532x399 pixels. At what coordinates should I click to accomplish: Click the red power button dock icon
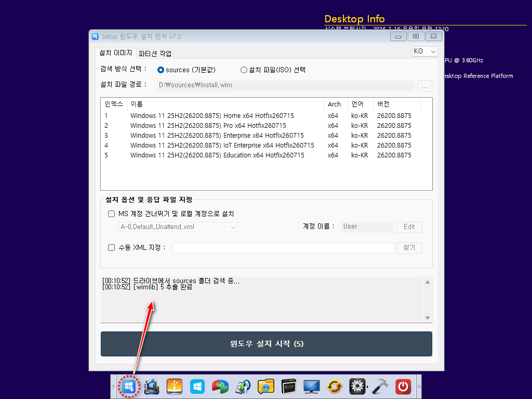403,387
